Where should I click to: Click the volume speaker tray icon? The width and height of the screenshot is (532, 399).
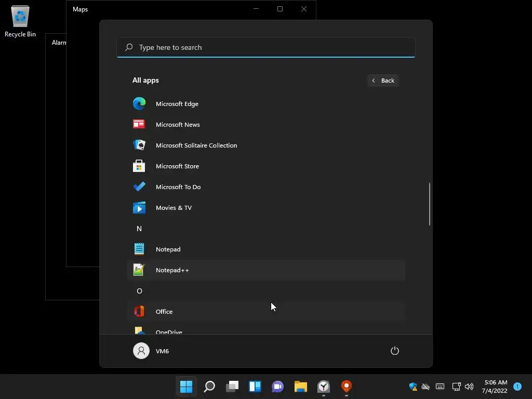(469, 387)
